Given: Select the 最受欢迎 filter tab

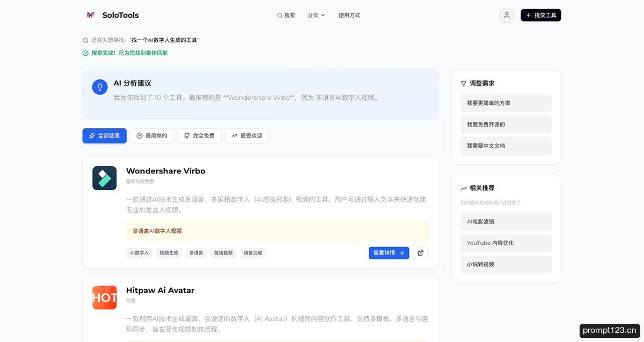Looking at the screenshot, I should (246, 136).
